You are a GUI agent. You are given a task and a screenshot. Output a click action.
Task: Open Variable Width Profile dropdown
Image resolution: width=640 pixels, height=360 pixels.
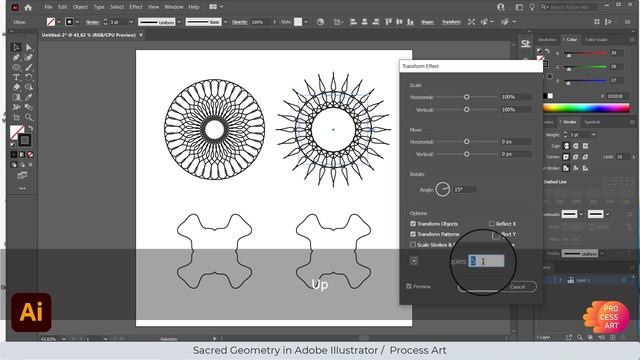coord(179,22)
